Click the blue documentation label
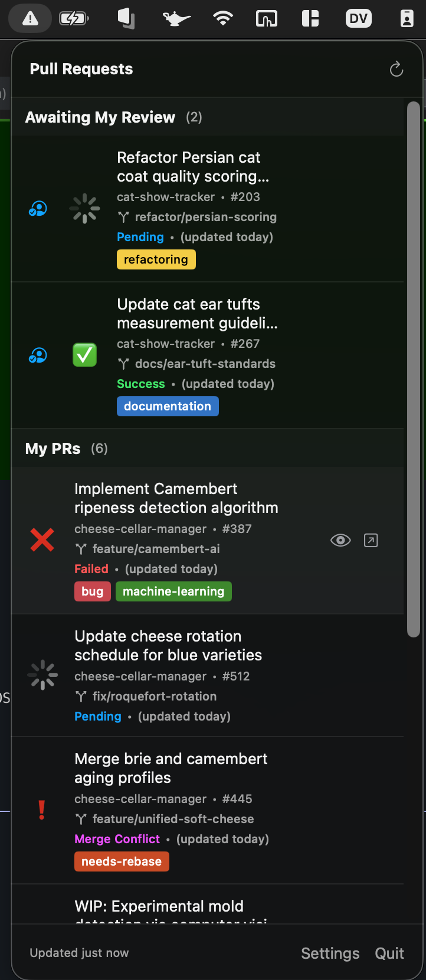 click(x=168, y=406)
